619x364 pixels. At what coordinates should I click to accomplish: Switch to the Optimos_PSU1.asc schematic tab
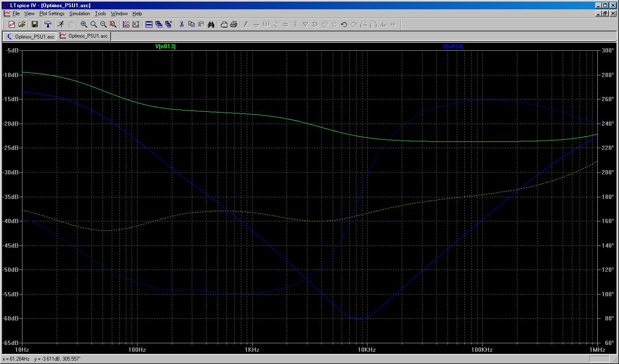click(30, 36)
